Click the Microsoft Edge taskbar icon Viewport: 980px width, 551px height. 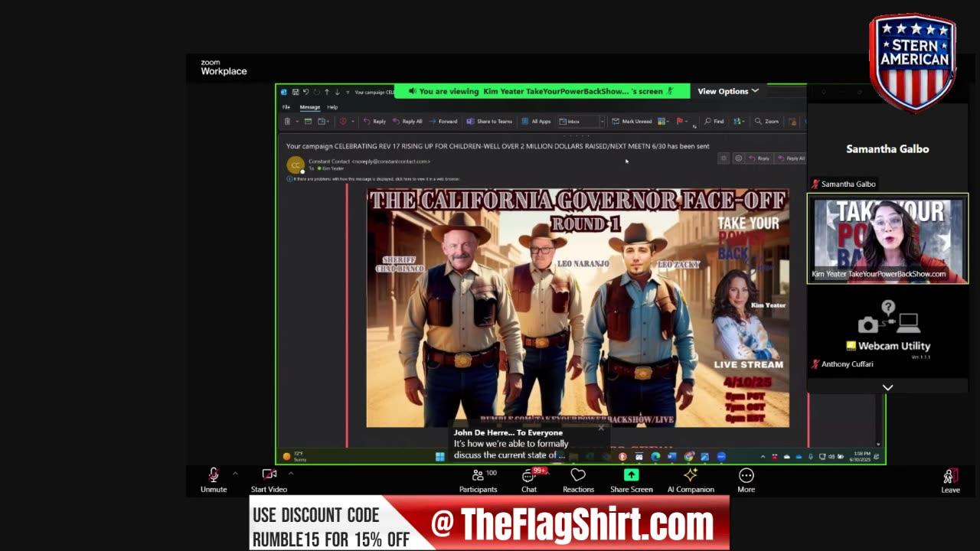coord(655,456)
